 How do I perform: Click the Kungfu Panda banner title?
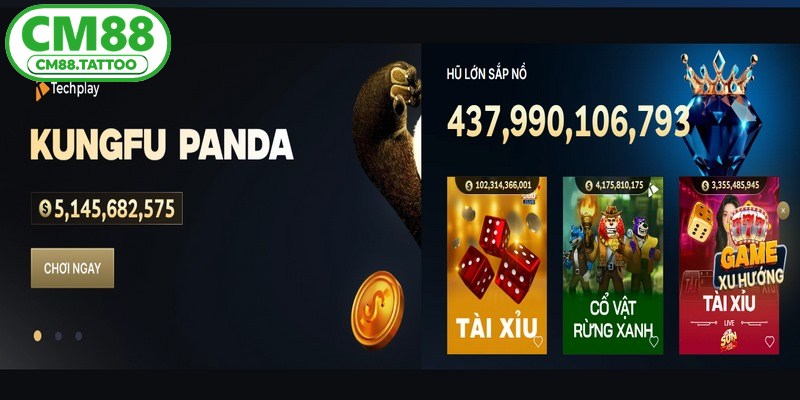162,144
